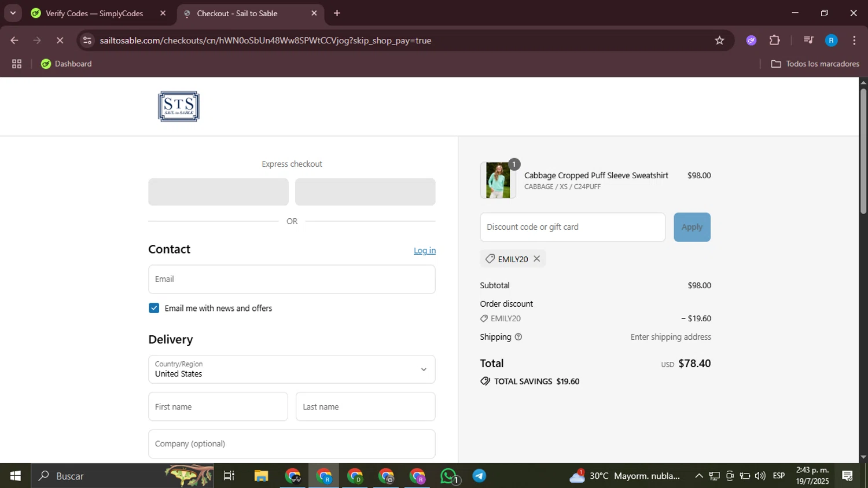Viewport: 868px width, 488px height.
Task: Click the Sail to Sable STS logo
Action: coord(179,107)
